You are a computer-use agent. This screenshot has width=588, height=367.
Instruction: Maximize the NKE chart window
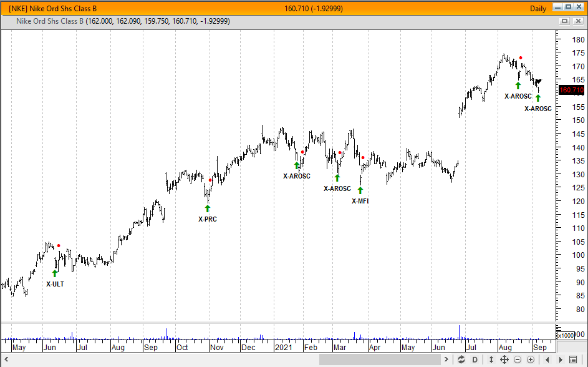[x=569, y=7]
